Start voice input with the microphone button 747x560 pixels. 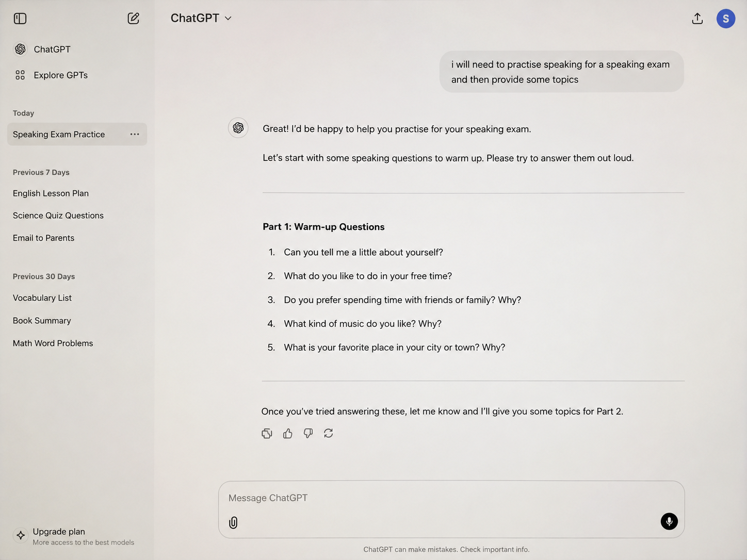pyautogui.click(x=669, y=521)
